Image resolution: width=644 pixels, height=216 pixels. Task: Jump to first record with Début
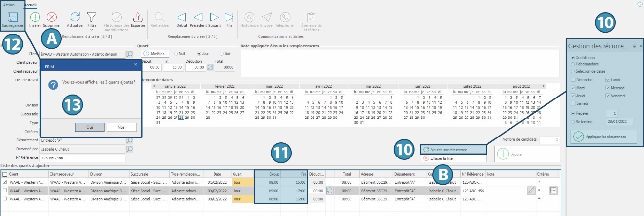click(181, 17)
